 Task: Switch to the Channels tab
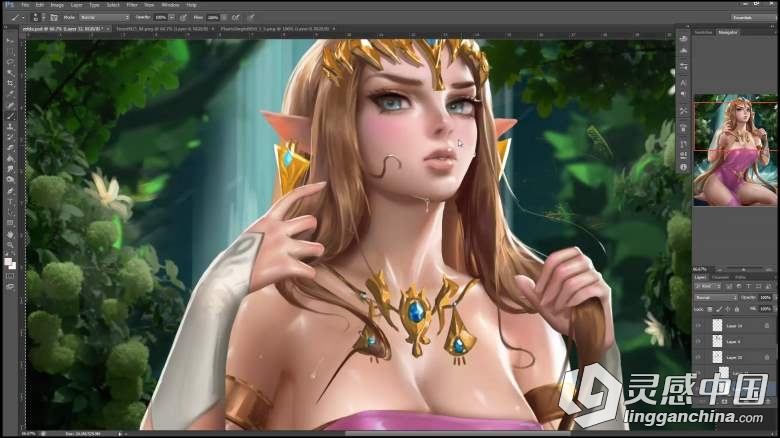[720, 277]
